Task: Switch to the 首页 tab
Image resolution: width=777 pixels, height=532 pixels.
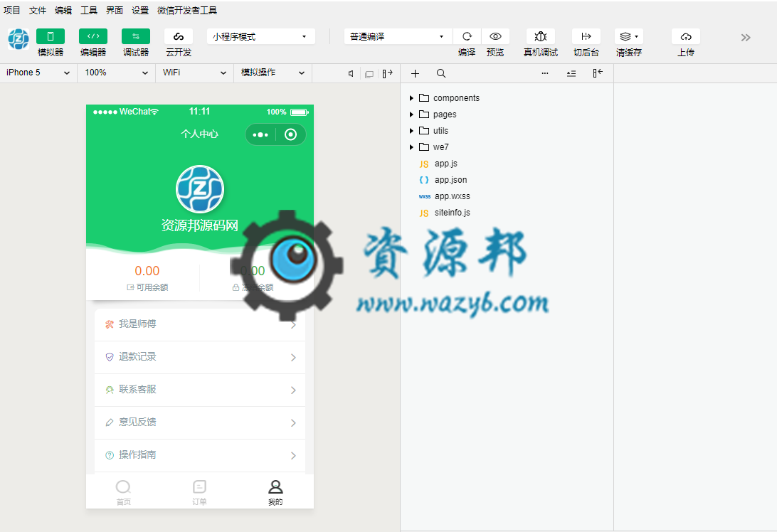Action: point(123,492)
